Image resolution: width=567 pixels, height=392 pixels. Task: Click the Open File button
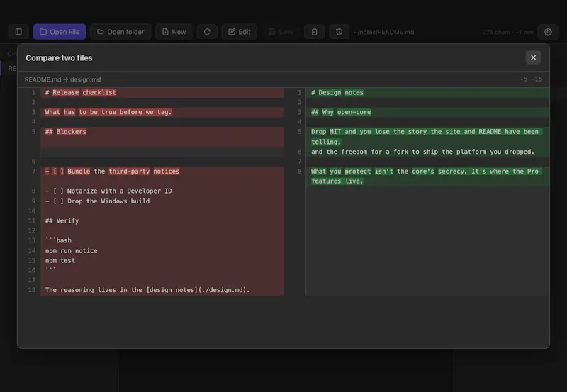pos(60,32)
